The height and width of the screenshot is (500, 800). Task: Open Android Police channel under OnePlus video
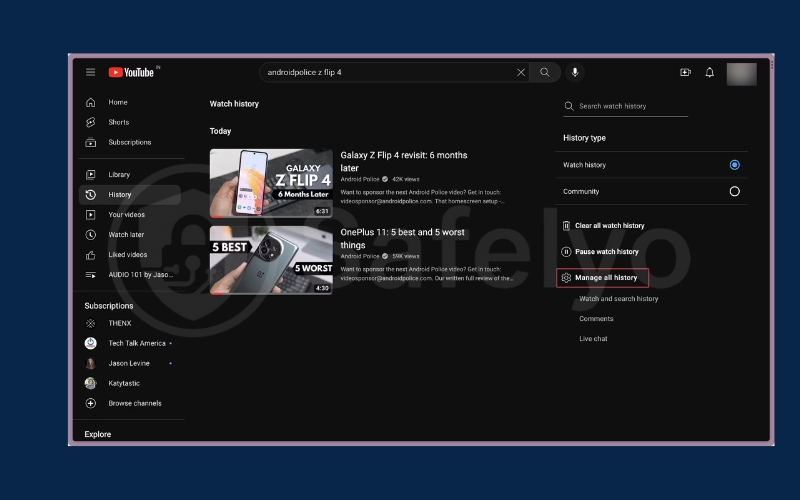tap(360, 256)
